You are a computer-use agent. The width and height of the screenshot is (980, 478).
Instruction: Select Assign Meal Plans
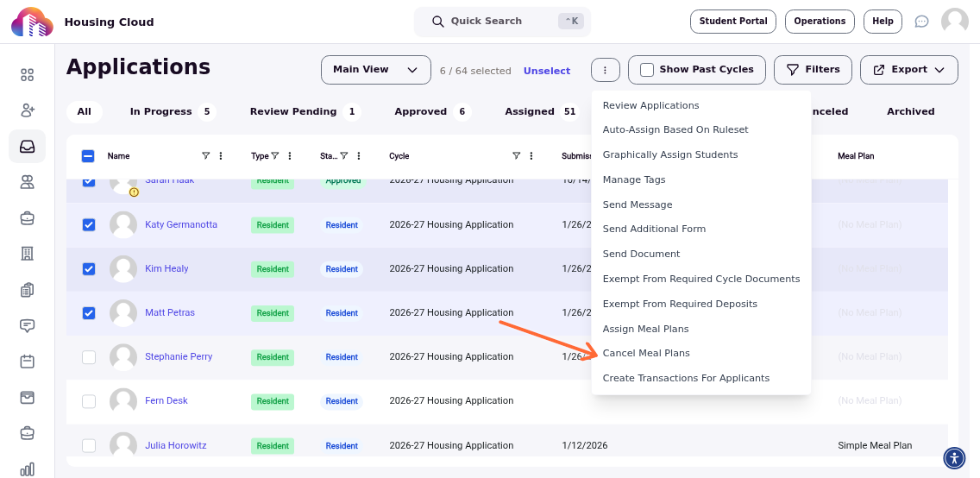[645, 330]
